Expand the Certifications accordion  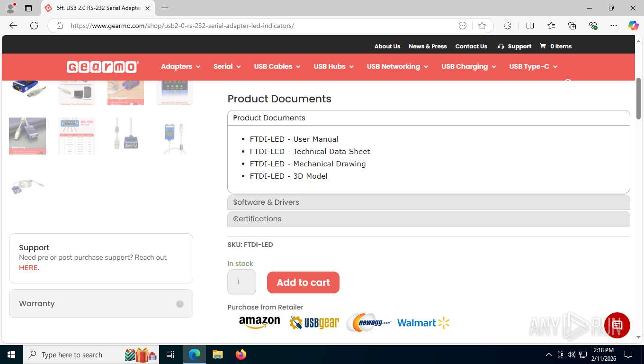click(429, 219)
